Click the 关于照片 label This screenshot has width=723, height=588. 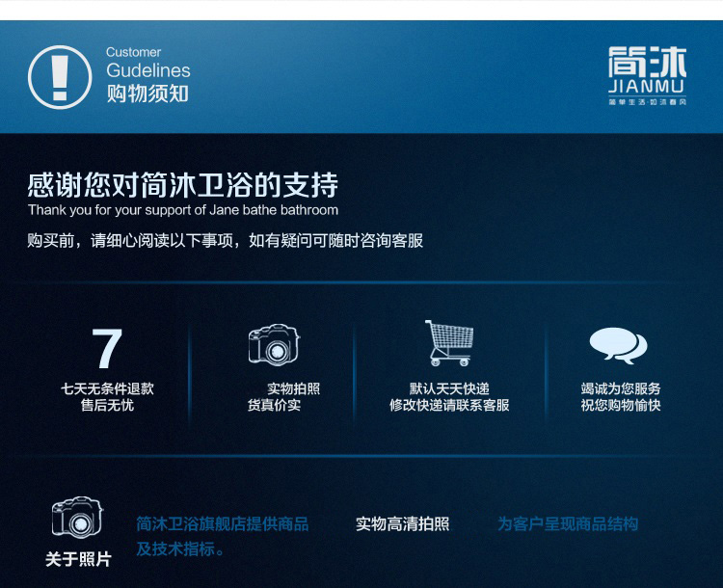[x=78, y=559]
